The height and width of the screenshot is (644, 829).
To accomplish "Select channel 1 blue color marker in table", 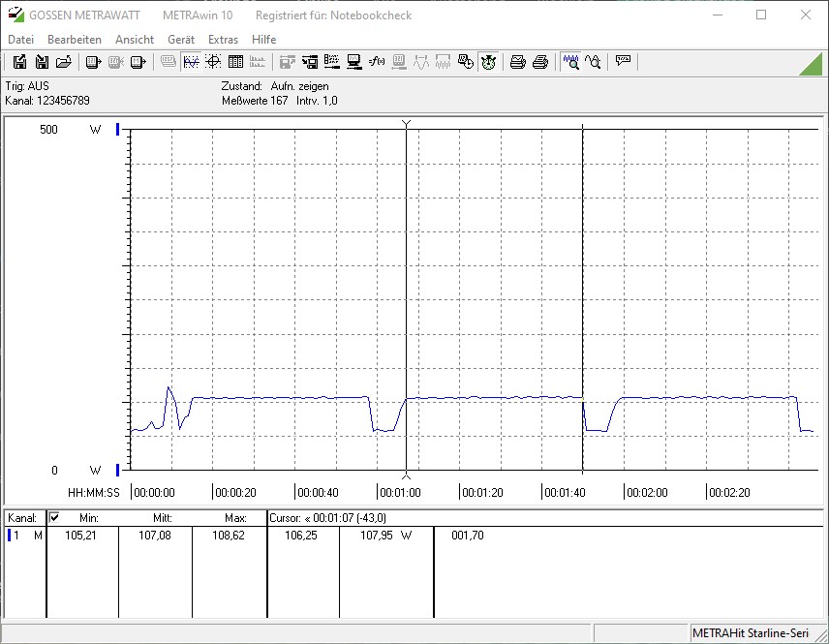I will click(9, 536).
